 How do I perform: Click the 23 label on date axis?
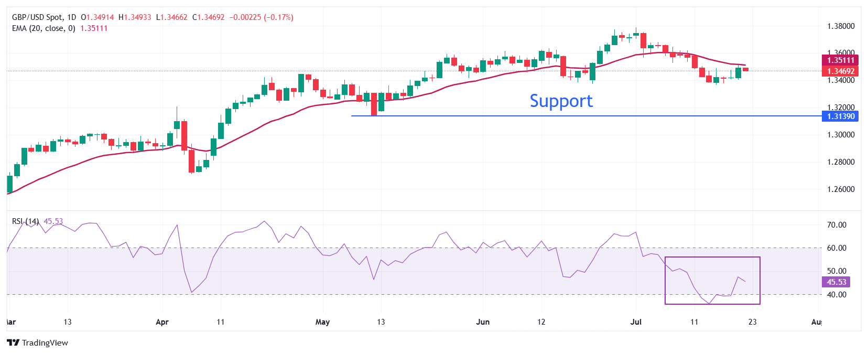coord(752,322)
